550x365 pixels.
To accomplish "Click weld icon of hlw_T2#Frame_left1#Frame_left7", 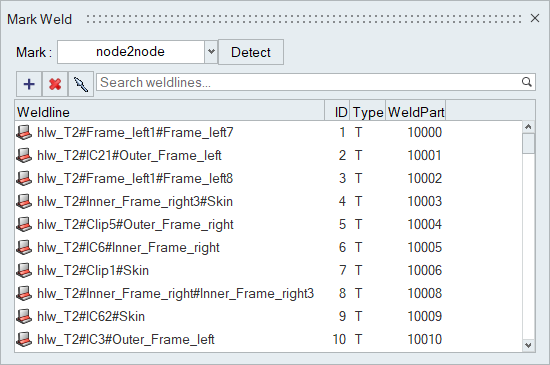I will [x=24, y=133].
